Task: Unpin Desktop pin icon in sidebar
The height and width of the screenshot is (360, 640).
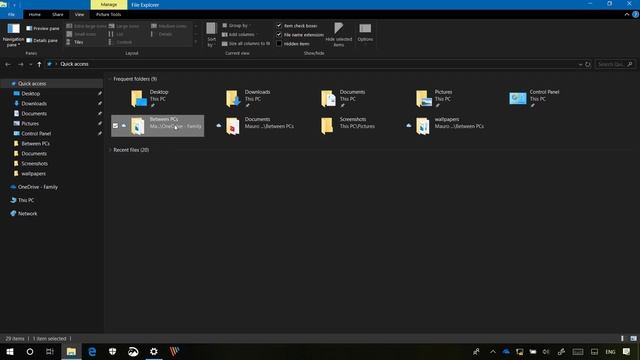Action: point(100,93)
